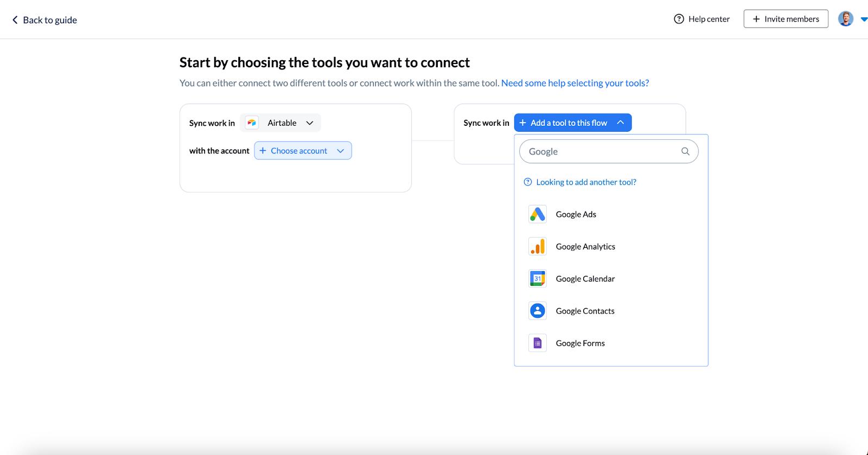
Task: Click the plus icon in Choose account
Action: [x=263, y=151]
